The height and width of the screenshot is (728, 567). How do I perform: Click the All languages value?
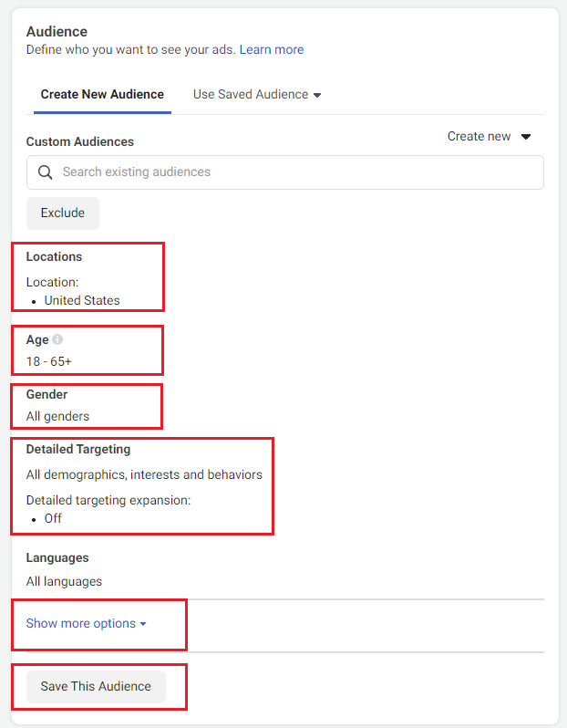pos(64,581)
